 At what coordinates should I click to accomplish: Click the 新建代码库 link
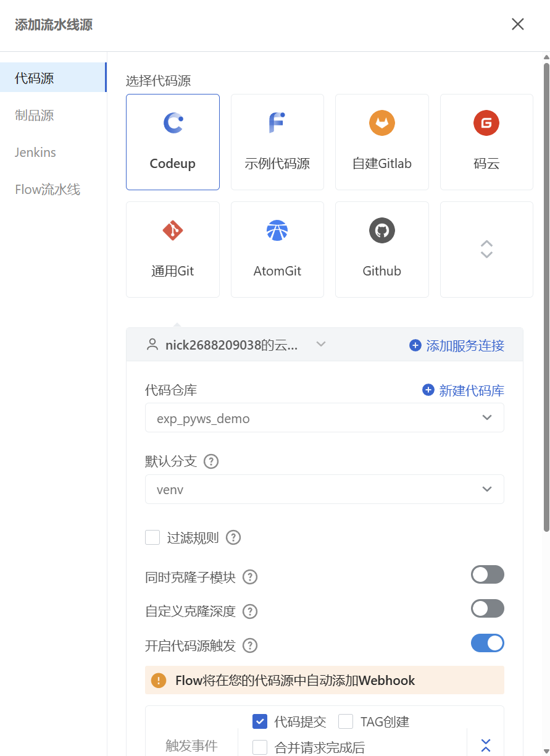(472, 390)
